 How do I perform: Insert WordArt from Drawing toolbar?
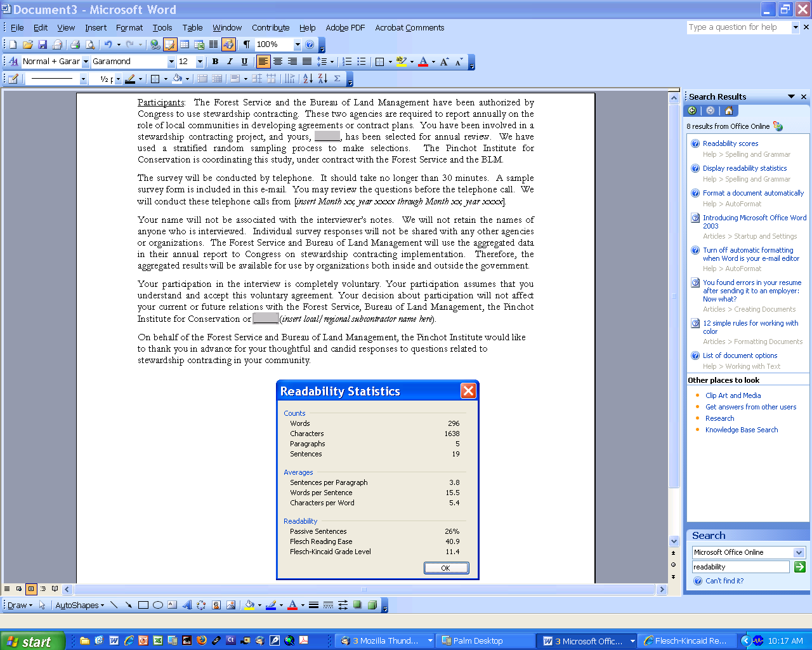click(x=187, y=605)
